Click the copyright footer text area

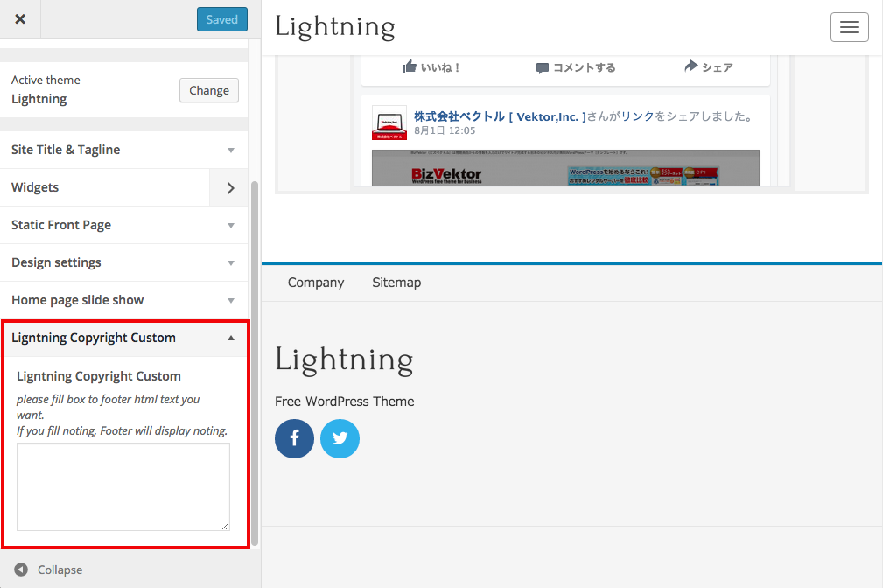123,486
